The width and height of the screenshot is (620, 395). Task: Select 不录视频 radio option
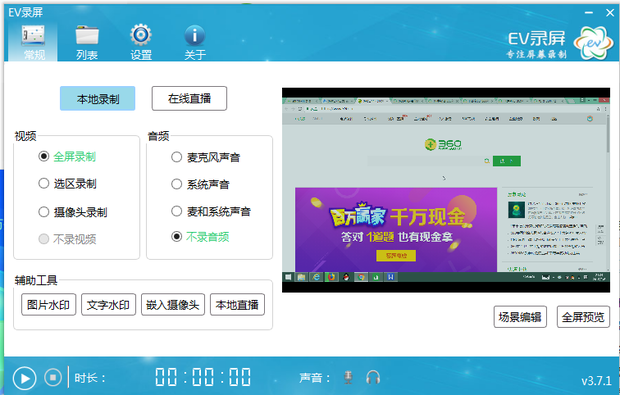click(68, 239)
